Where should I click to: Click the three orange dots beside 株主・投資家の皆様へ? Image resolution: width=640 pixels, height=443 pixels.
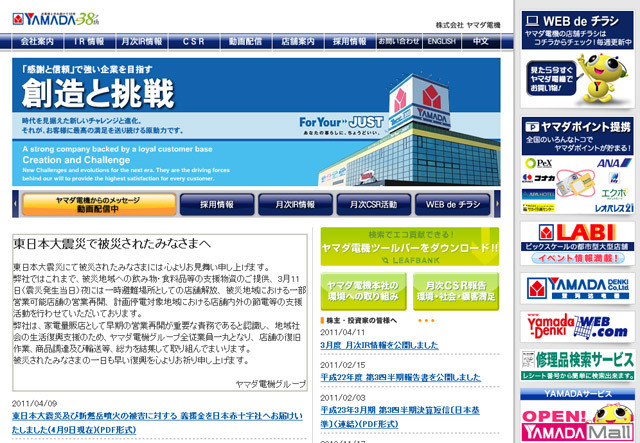click(426, 321)
